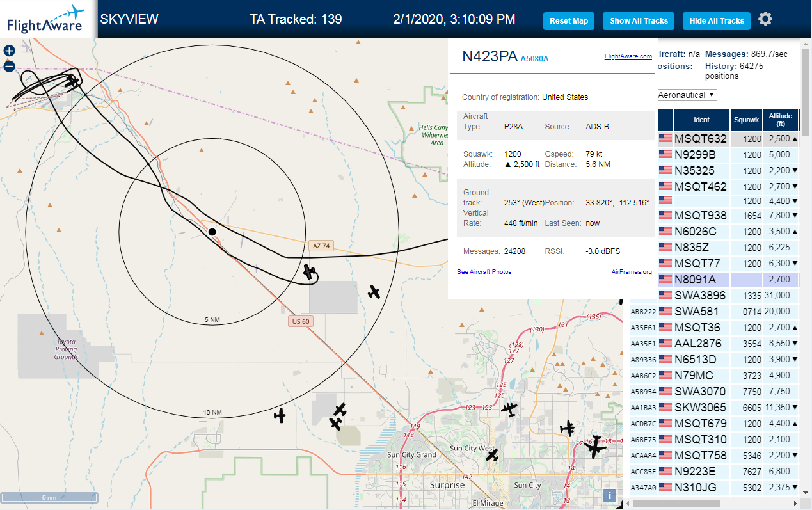Click the US flag in MSQT938 row

[665, 215]
